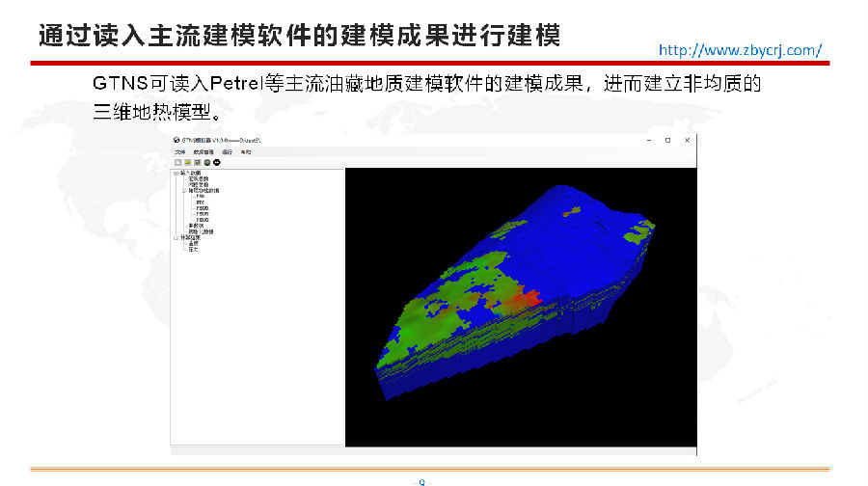Screen dimensions: 868x486
Task: Open the 数据管理 menu
Action: [x=203, y=151]
